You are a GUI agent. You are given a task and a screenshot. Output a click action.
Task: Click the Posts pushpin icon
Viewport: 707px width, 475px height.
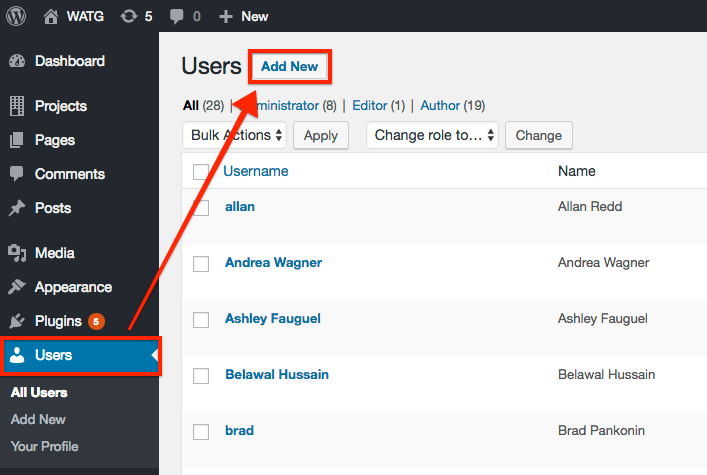(17, 208)
